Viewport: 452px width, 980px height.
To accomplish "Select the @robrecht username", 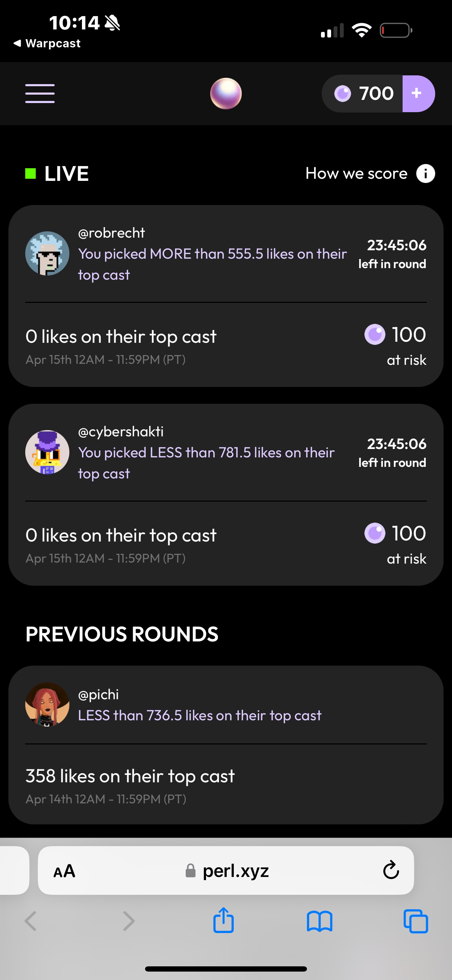I will pos(111,233).
